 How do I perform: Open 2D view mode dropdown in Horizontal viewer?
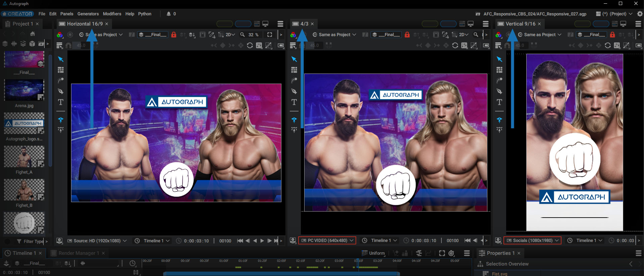(x=230, y=35)
